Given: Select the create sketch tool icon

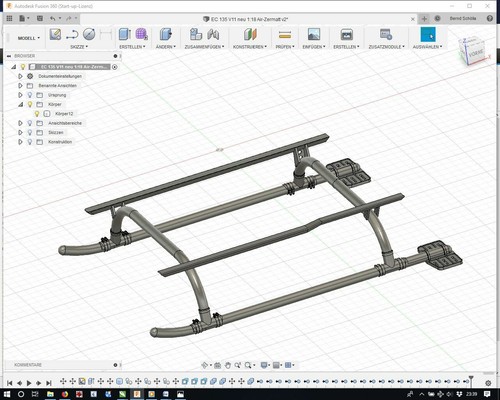Looking at the screenshot, I should (x=55, y=34).
